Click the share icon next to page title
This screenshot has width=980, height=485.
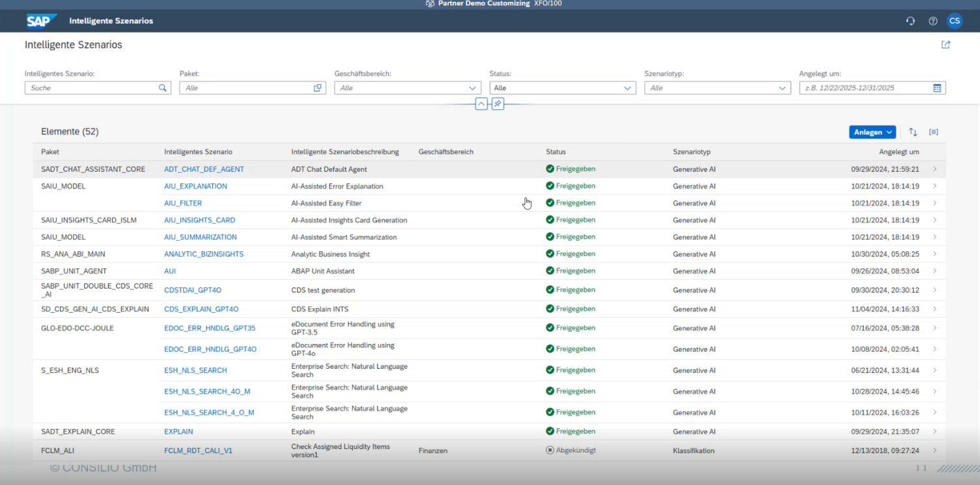pos(945,45)
